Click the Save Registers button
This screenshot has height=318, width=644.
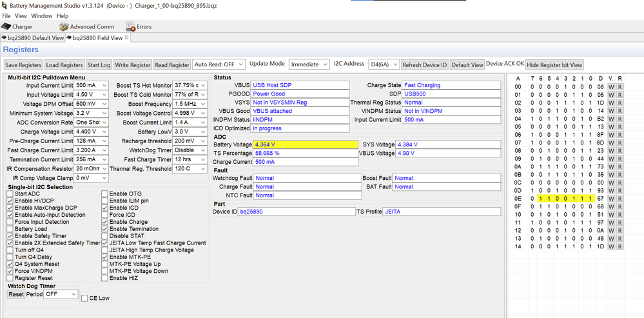coord(23,65)
